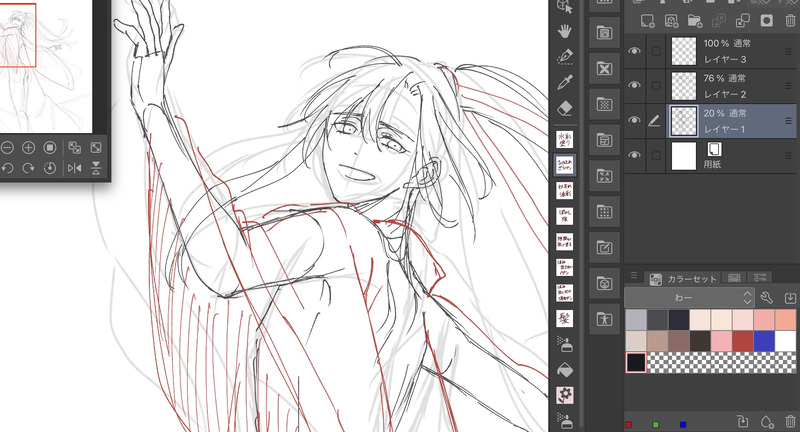
Task: Open color set edit wrench settings
Action: 766,297
